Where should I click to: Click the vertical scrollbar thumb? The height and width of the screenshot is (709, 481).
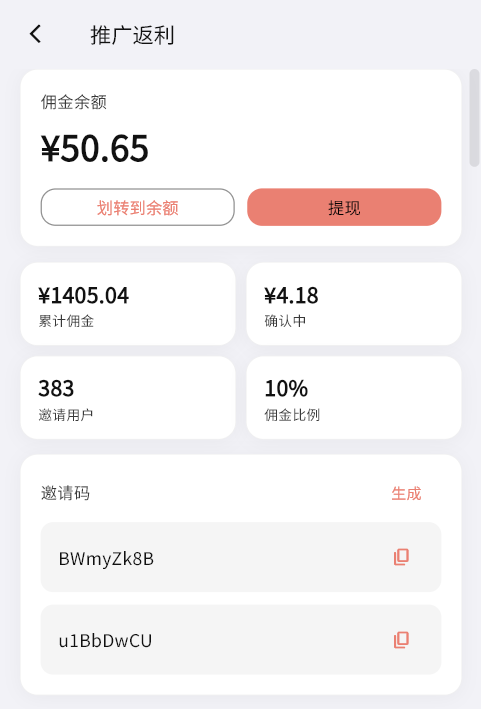click(x=474, y=118)
